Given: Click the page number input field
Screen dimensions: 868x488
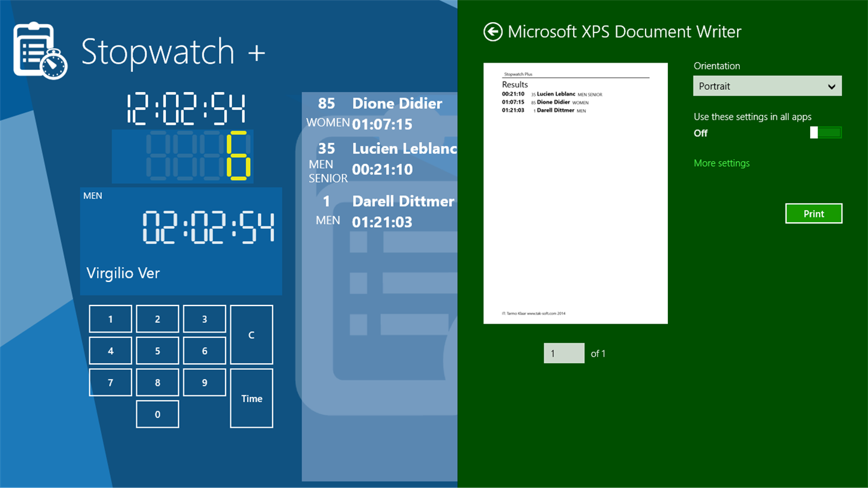Looking at the screenshot, I should pyautogui.click(x=564, y=353).
